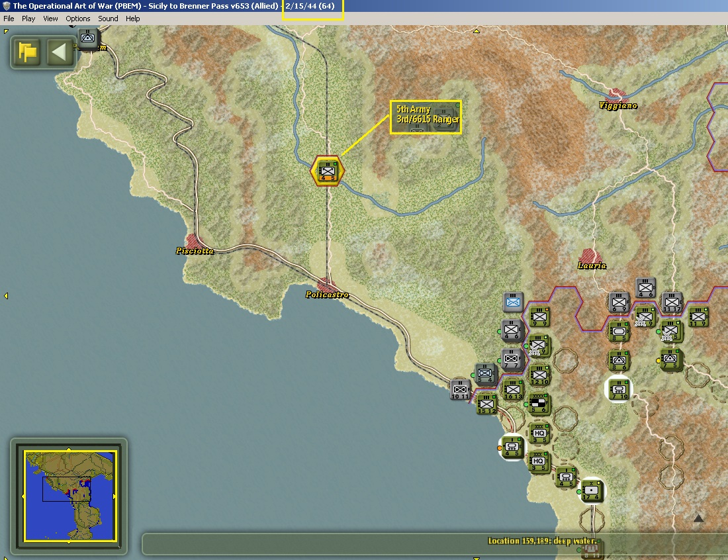This screenshot has height=560, width=728.
Task: Select grey enemy infantry 4-6 marked D
Action: pyautogui.click(x=645, y=288)
